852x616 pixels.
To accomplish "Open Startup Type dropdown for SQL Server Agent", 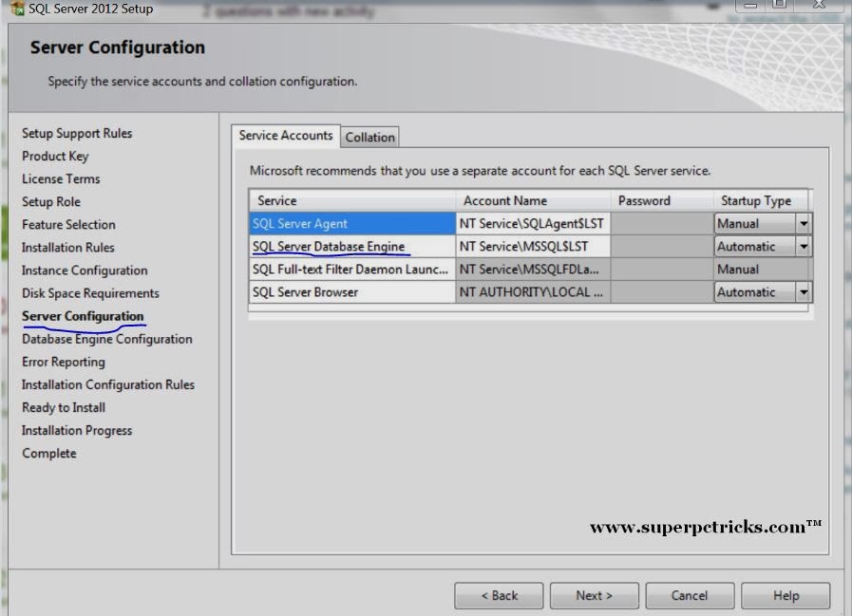I will tap(804, 223).
